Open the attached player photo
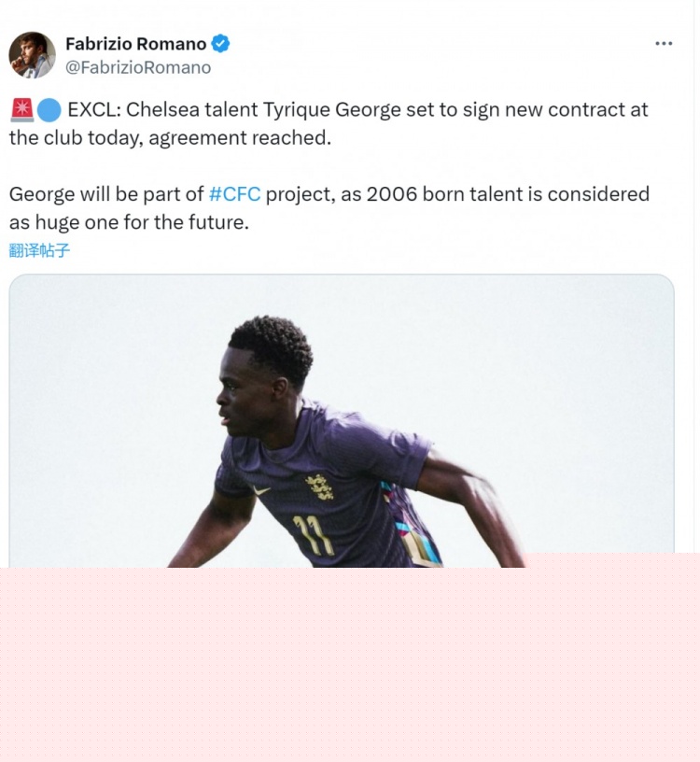The height and width of the screenshot is (762, 700). coord(342,421)
